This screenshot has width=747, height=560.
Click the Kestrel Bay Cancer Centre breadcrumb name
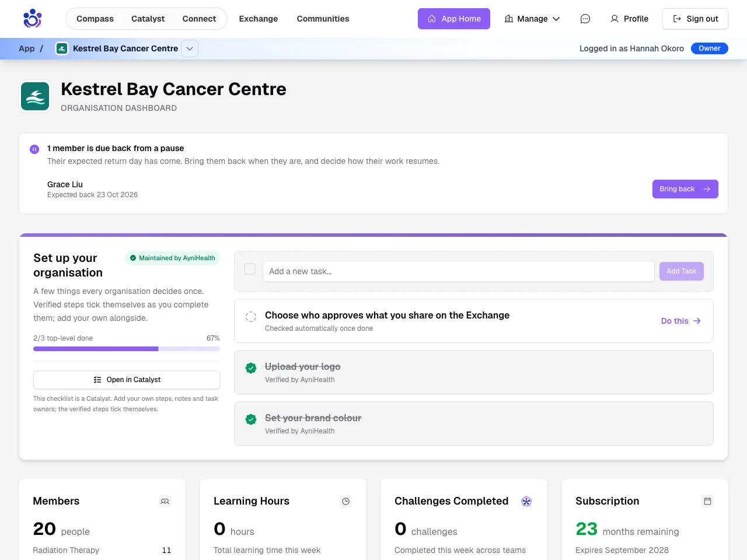point(125,48)
